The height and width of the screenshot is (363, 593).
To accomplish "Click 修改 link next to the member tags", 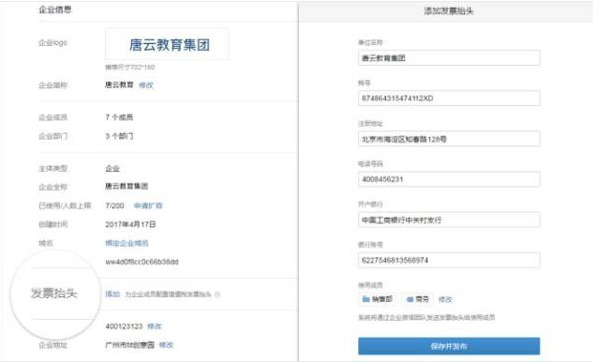I will (x=445, y=299).
